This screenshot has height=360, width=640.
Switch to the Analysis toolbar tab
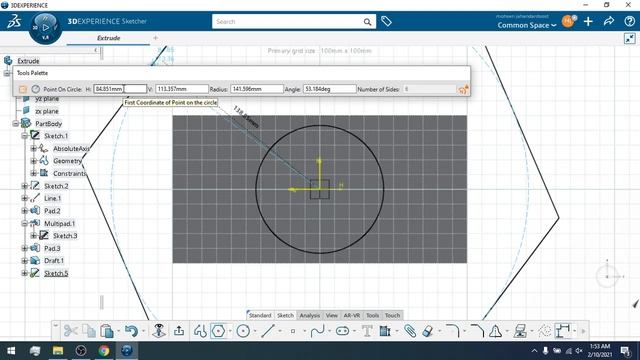[x=309, y=315]
